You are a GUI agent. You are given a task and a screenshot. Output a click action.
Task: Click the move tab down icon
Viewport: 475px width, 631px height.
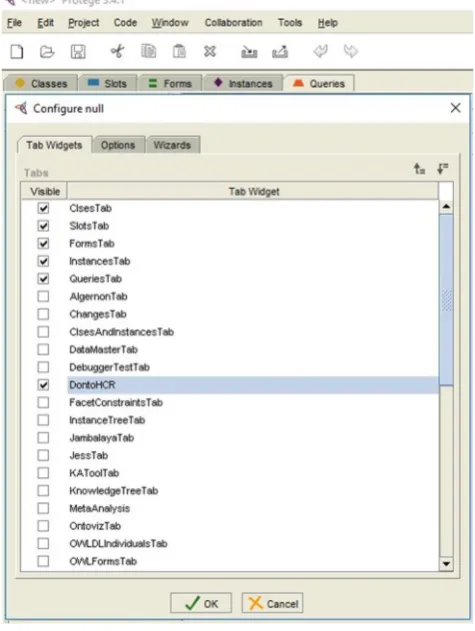tap(442, 169)
